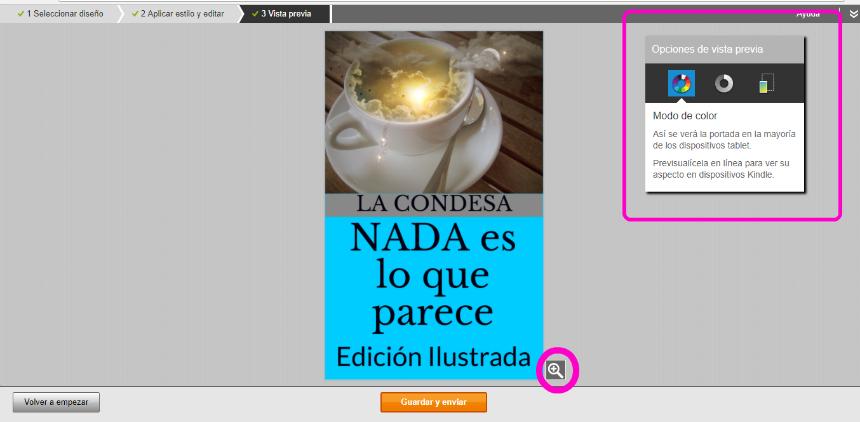Go to step 2 Aplicar estilo y editar

178,14
